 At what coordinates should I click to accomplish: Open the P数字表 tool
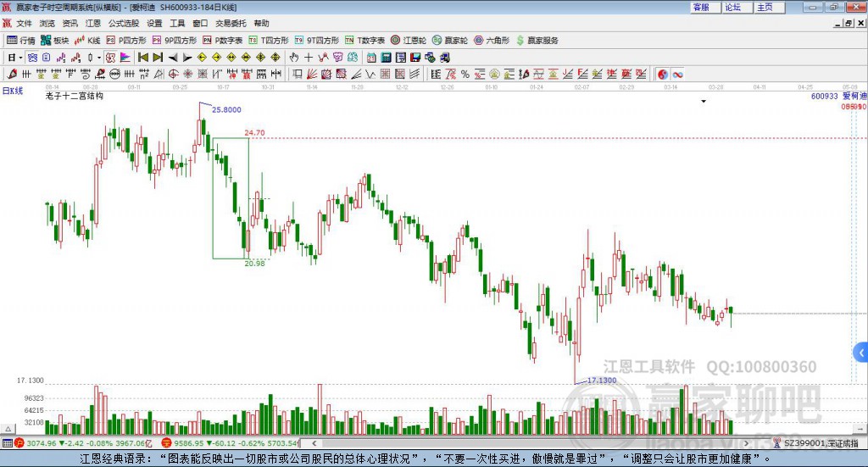(223, 41)
